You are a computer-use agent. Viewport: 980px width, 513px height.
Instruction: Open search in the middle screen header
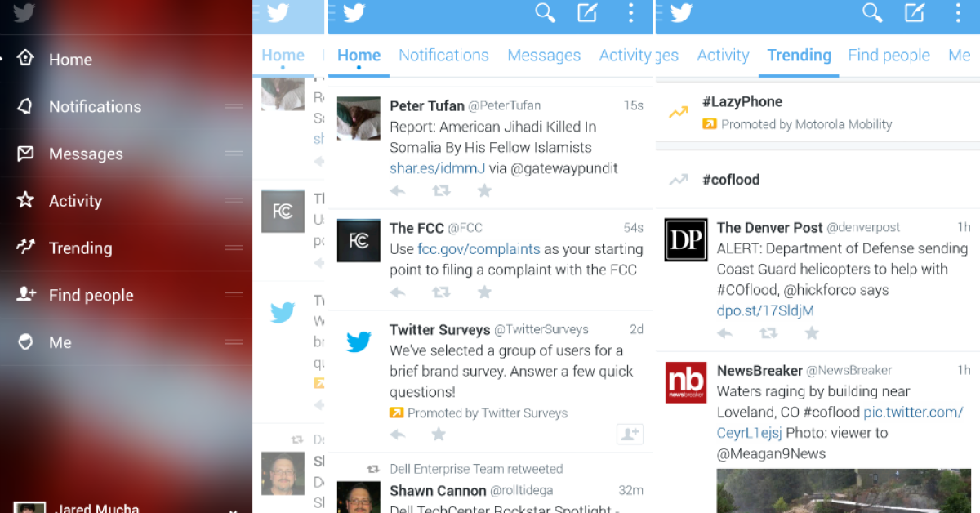coord(545,13)
